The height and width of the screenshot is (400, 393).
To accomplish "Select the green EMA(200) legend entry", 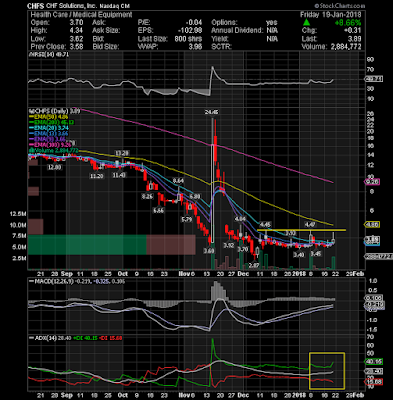I will [52, 122].
